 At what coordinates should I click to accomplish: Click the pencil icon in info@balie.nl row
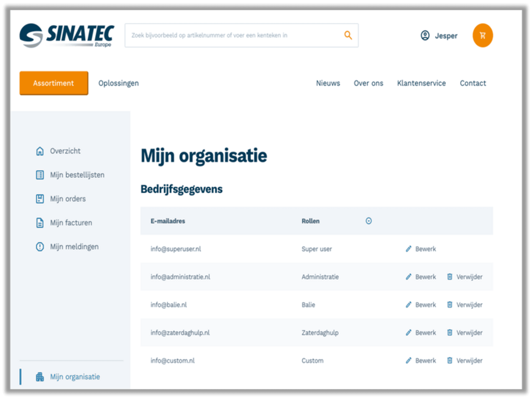coord(408,305)
